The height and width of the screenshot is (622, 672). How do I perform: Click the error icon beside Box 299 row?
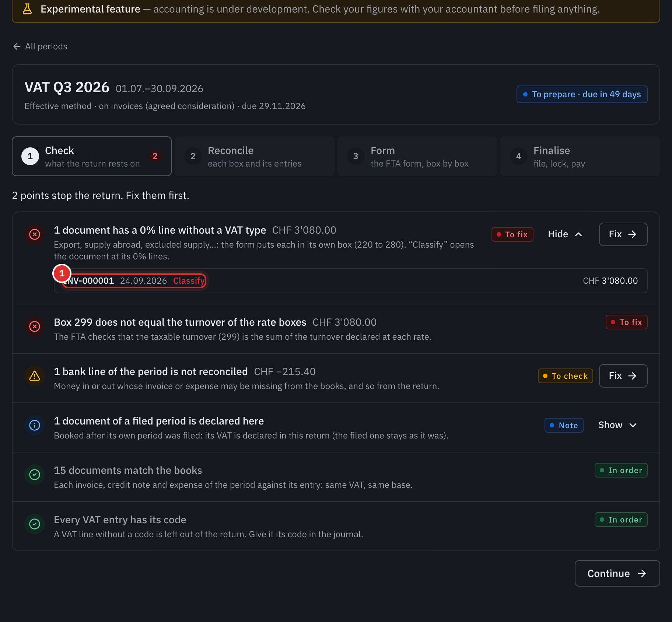[35, 326]
